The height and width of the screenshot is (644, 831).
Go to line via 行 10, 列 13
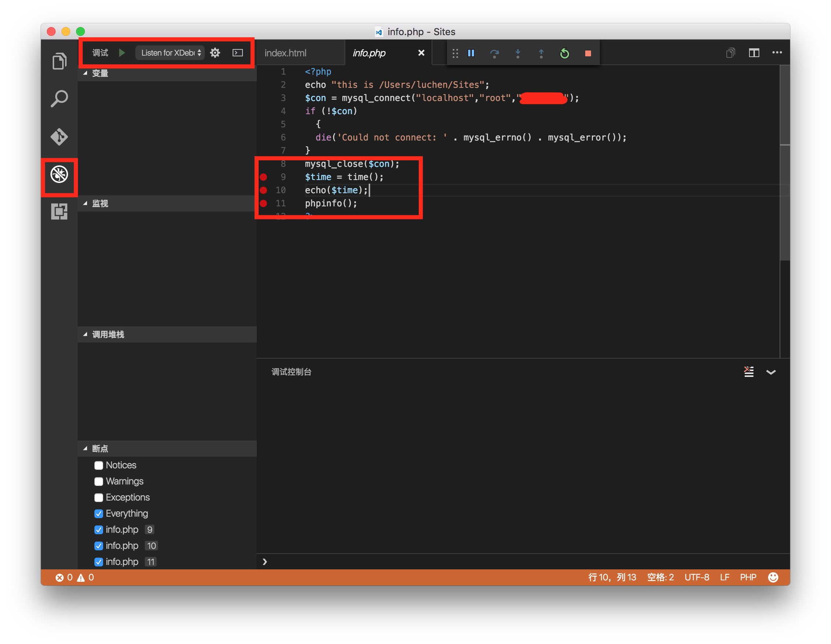click(x=612, y=577)
